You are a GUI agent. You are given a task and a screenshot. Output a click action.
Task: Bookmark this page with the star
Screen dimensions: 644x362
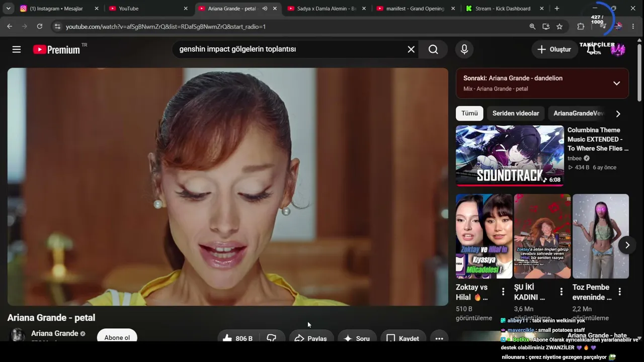[559, 26]
